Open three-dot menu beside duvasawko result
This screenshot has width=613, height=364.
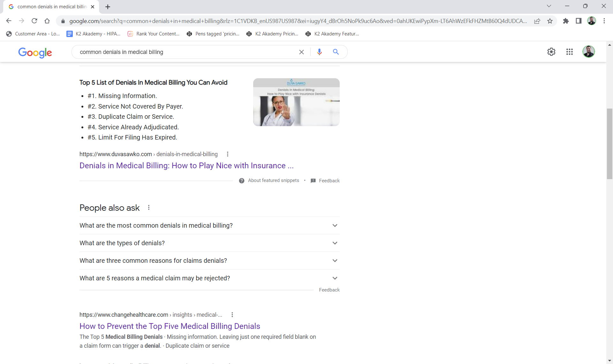click(227, 154)
